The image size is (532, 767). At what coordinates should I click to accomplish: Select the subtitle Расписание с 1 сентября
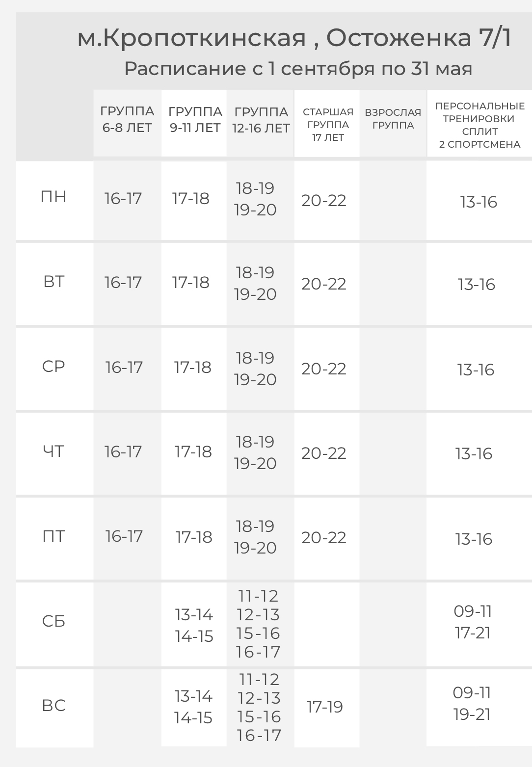(x=298, y=68)
